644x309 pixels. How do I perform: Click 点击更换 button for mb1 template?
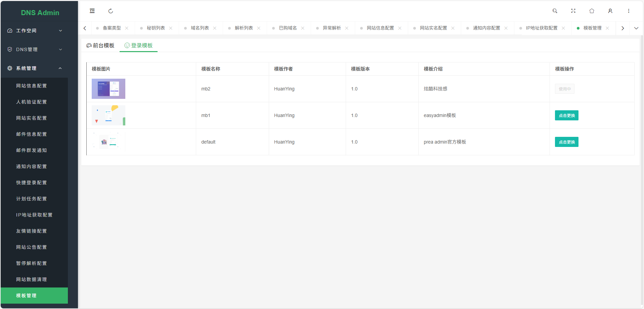tap(566, 115)
